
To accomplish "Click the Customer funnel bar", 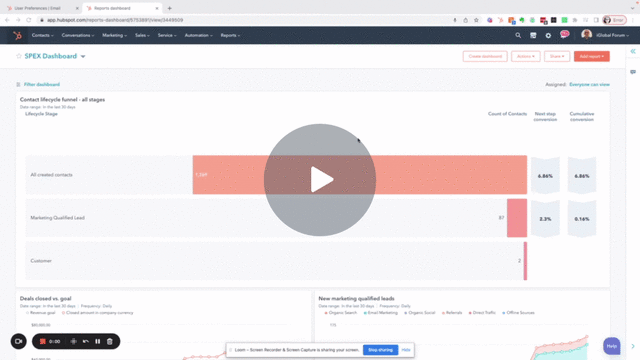I will pos(525,261).
